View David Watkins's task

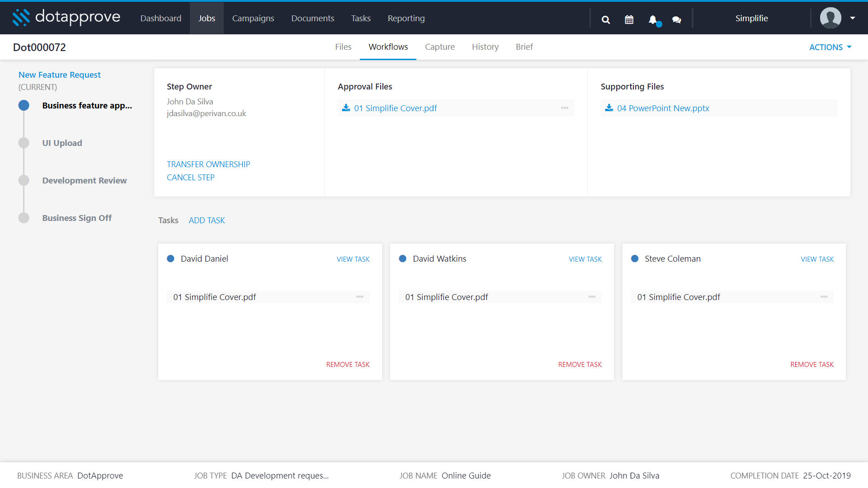point(585,259)
